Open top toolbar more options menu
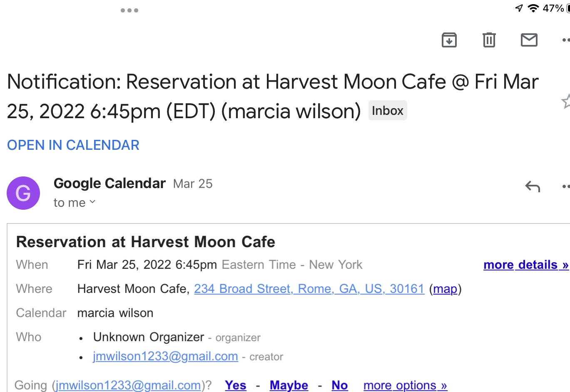 (x=565, y=40)
